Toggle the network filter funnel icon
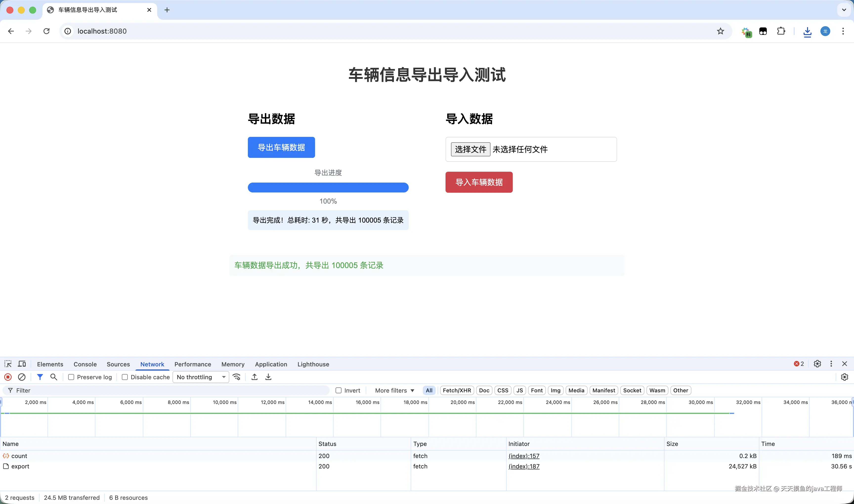This screenshot has height=504, width=854. (x=40, y=377)
